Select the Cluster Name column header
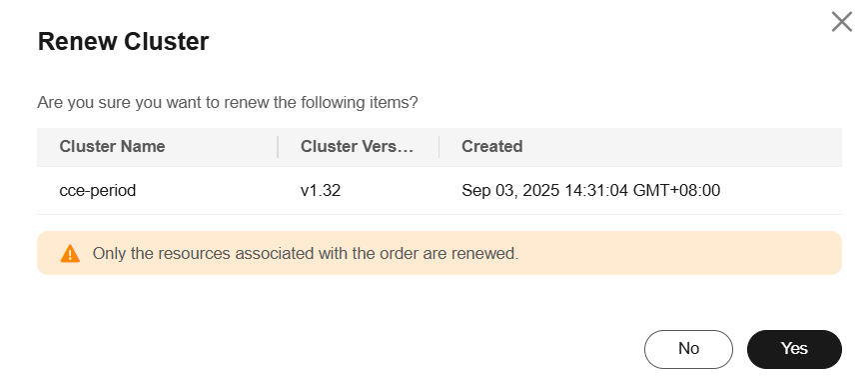868x385 pixels. tap(112, 146)
